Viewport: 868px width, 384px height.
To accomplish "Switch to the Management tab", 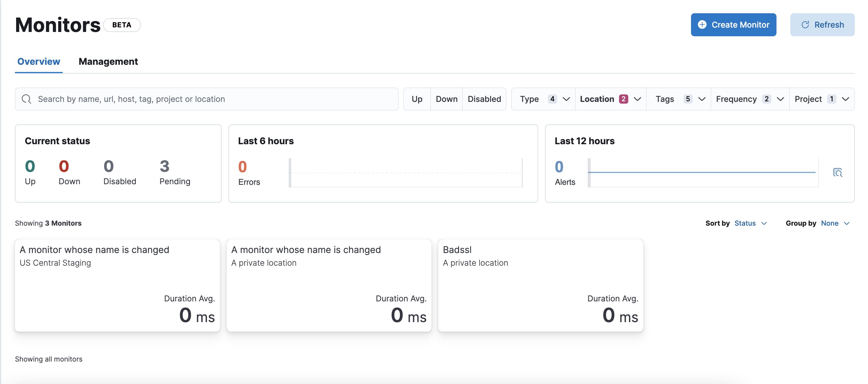I will pyautogui.click(x=108, y=62).
